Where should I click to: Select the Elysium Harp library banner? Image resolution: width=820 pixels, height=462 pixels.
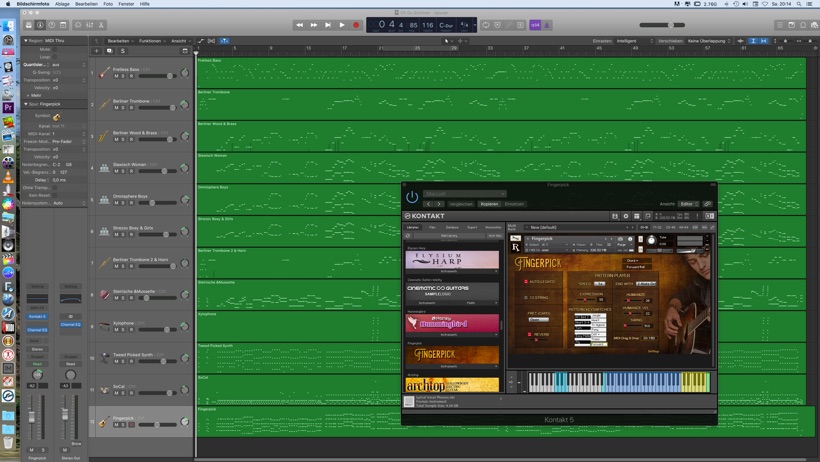(452, 260)
